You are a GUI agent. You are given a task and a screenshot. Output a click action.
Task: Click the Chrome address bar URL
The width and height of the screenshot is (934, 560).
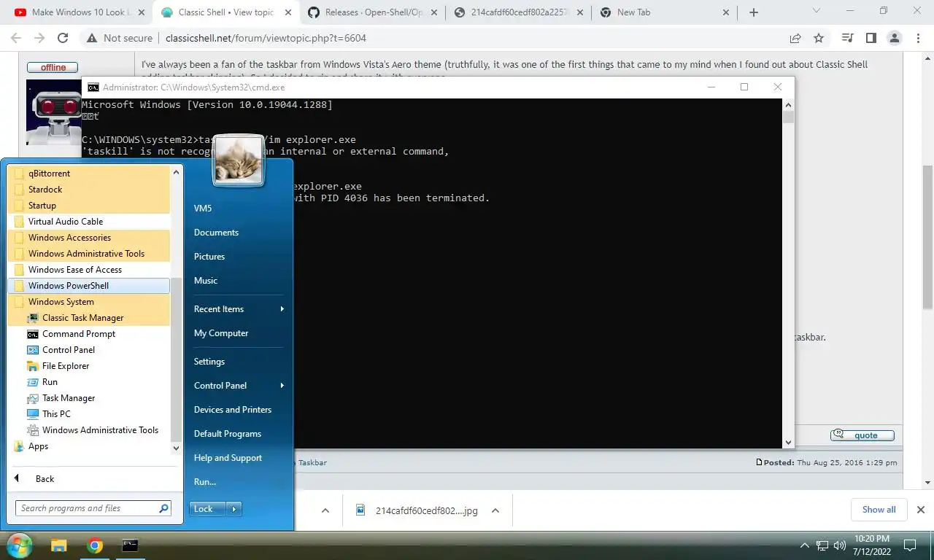266,38
